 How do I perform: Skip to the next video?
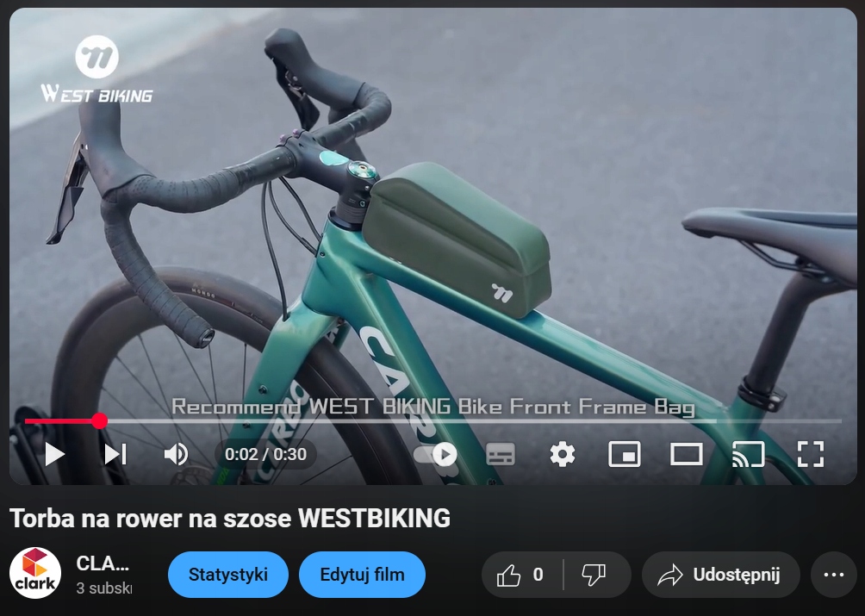pos(115,454)
